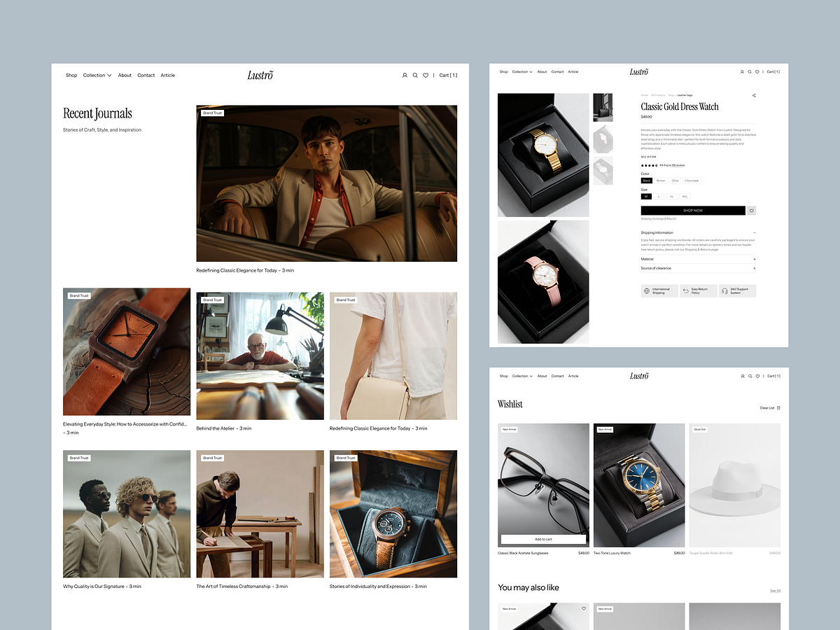The width and height of the screenshot is (840, 630).
Task: Open the 156 reviews link
Action: (x=678, y=165)
